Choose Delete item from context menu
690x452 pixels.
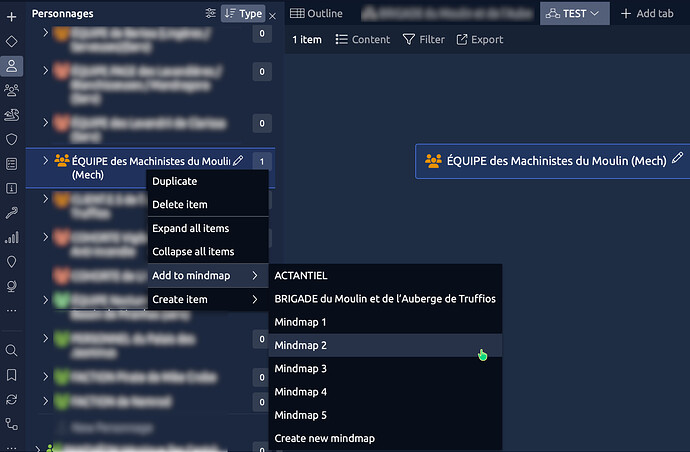[x=208, y=205]
